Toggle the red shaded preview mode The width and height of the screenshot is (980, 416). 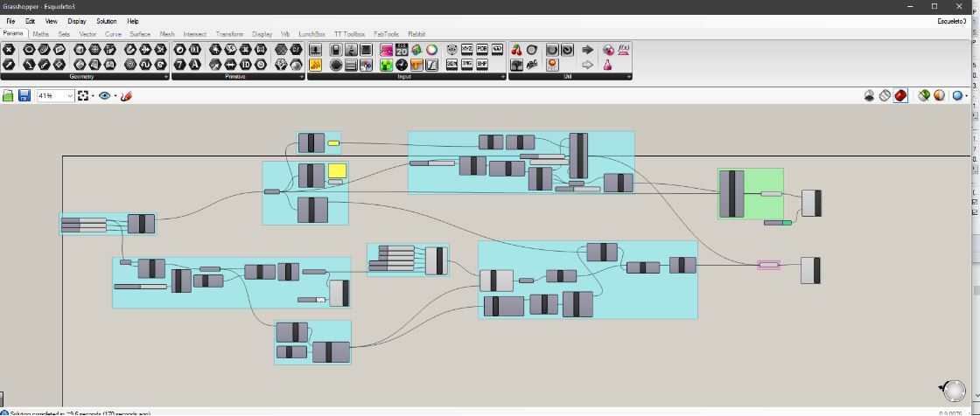900,95
